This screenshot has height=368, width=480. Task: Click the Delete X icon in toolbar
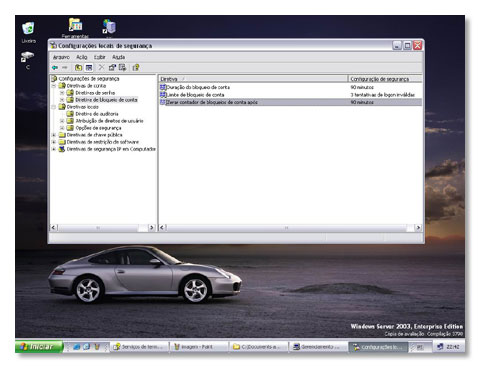pyautogui.click(x=101, y=68)
